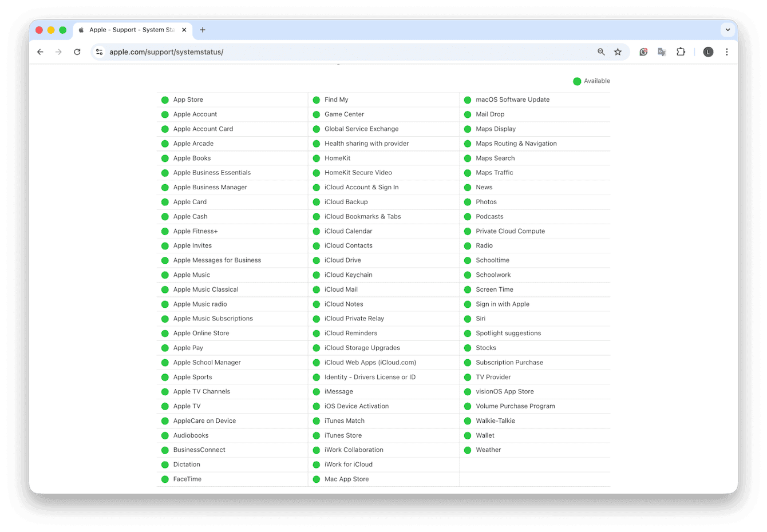Click the Available legend indicator dot

pos(577,81)
